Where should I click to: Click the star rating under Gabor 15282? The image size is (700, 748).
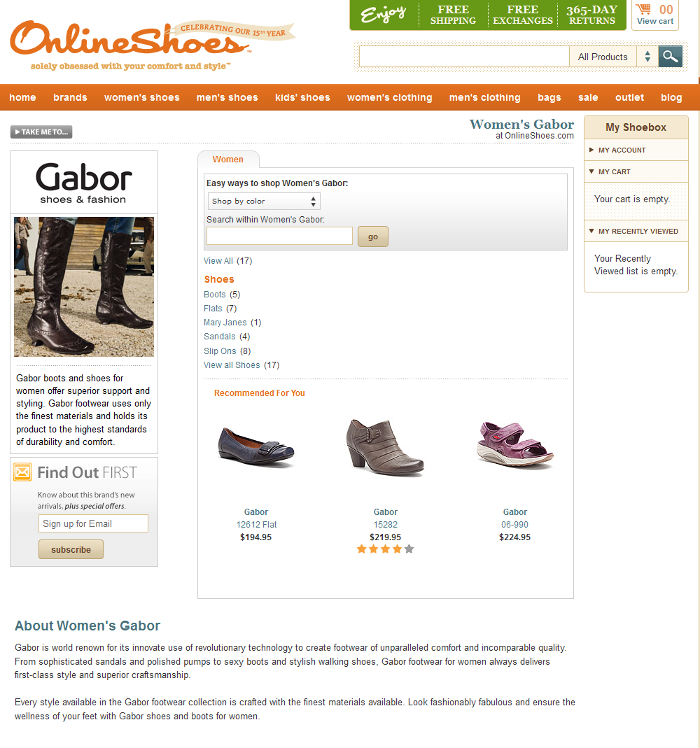[385, 549]
